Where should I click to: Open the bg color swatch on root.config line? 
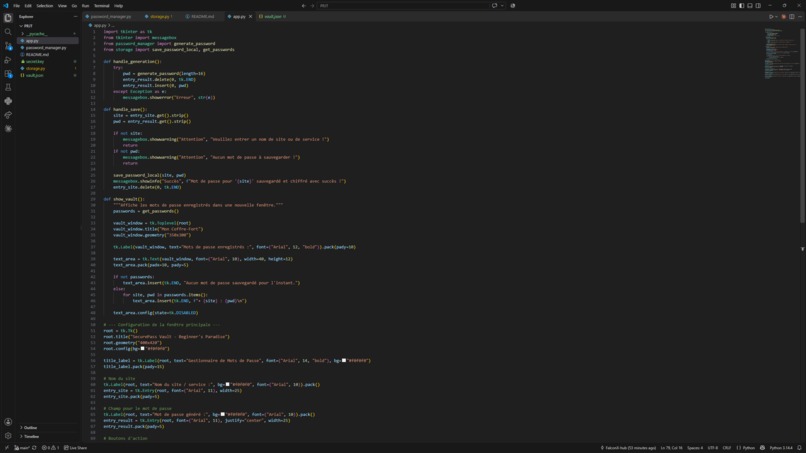(143, 349)
